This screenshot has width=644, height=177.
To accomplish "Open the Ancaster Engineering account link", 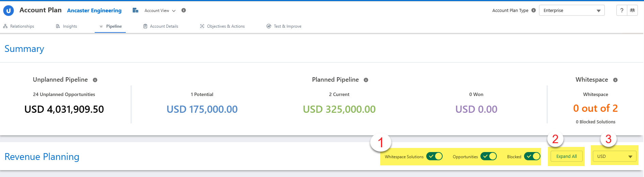I will pos(94,11).
